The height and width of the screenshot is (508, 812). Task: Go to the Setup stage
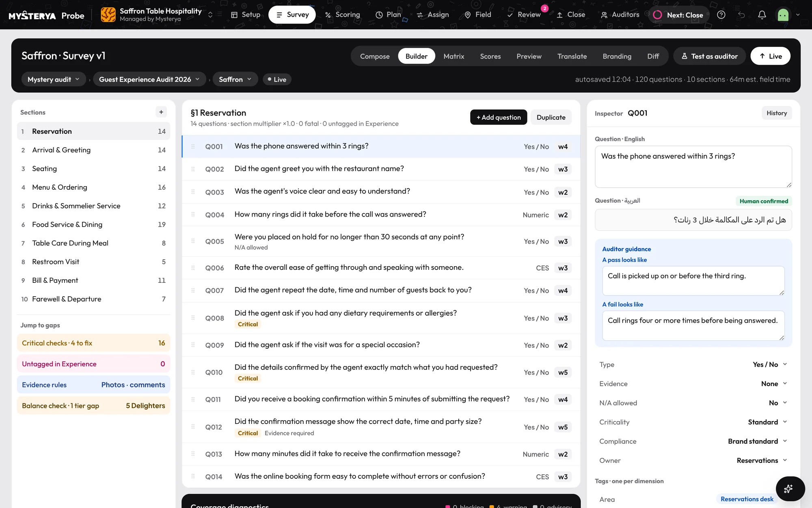click(x=246, y=15)
